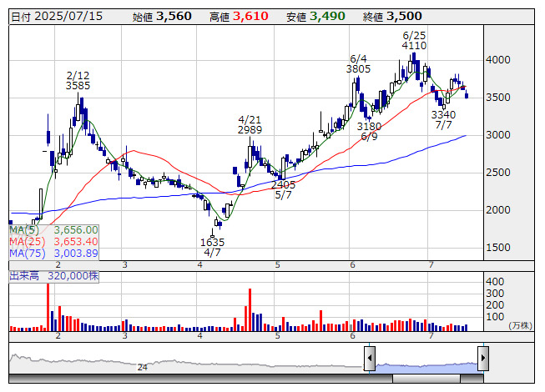Click the right range-selector handle arrow
This screenshot has height=392, width=545.
click(x=483, y=358)
